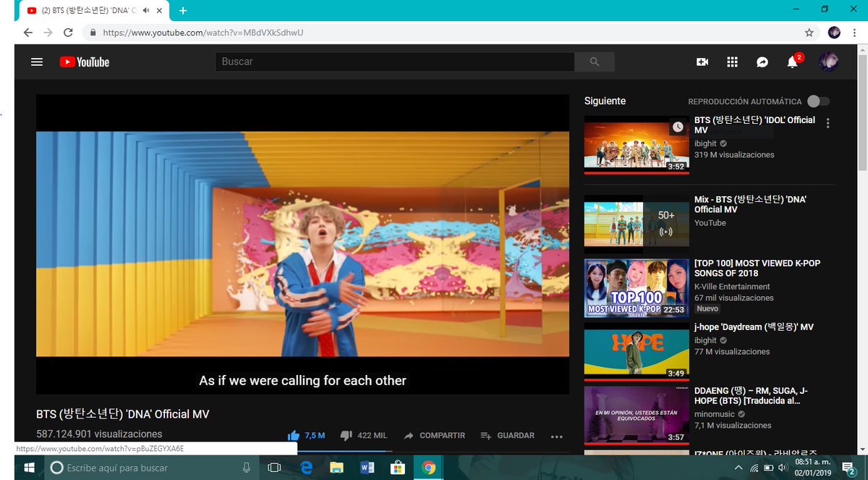
Task: Expand hidden system tray icons
Action: (x=740, y=468)
